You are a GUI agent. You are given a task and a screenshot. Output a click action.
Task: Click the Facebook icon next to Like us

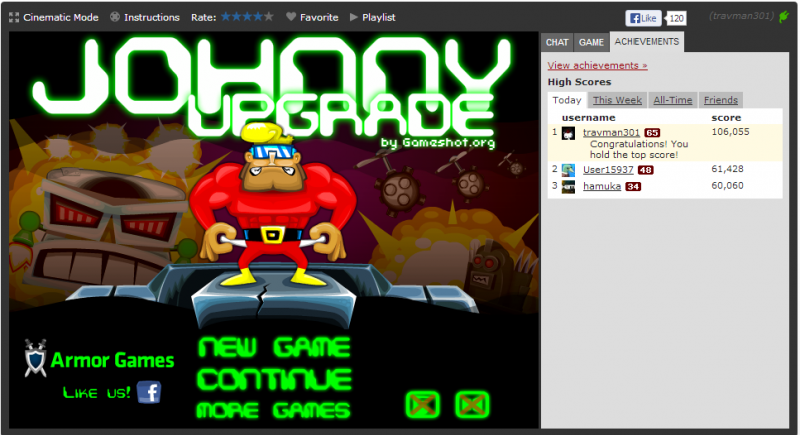(149, 392)
